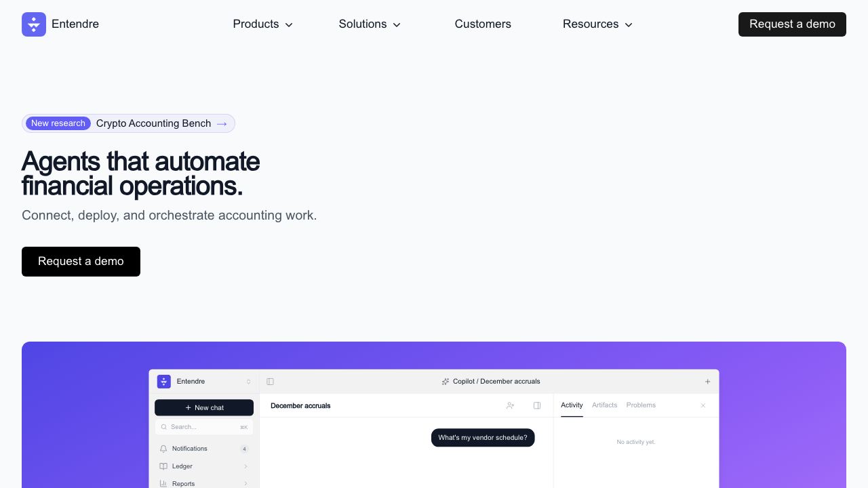Switch to the Activity tab

click(572, 405)
